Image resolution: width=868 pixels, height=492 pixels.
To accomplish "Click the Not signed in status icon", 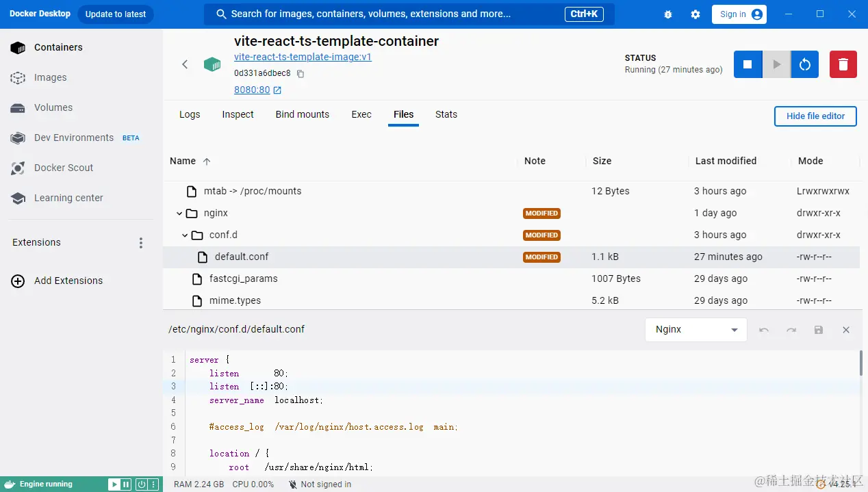I will pyautogui.click(x=293, y=484).
